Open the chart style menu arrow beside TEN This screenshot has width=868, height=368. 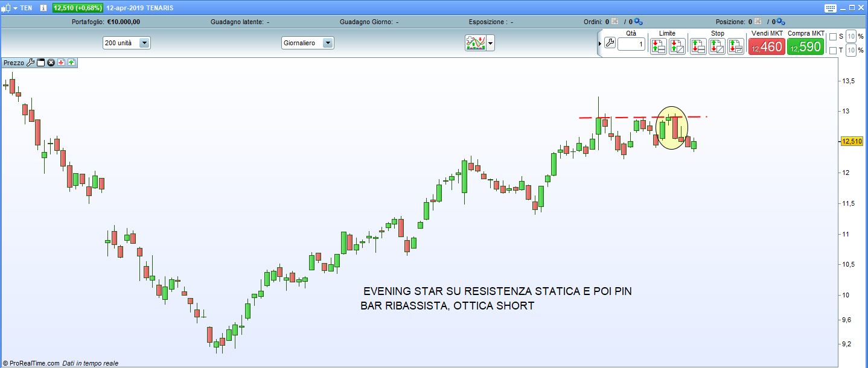point(15,8)
